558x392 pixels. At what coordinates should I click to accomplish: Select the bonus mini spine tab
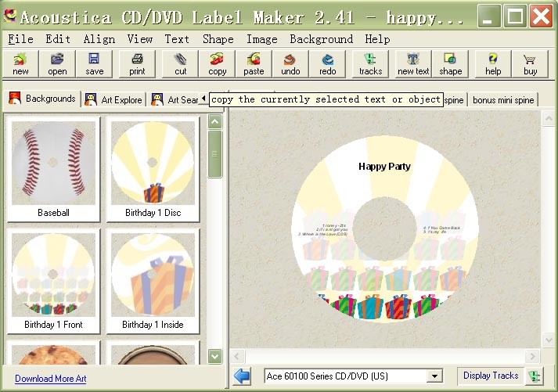pos(503,100)
